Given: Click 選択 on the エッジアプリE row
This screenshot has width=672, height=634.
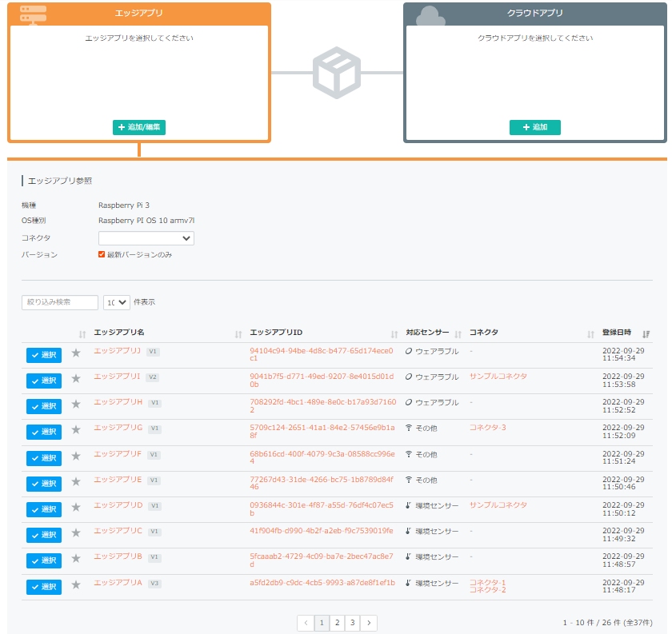Looking at the screenshot, I should pos(44,484).
